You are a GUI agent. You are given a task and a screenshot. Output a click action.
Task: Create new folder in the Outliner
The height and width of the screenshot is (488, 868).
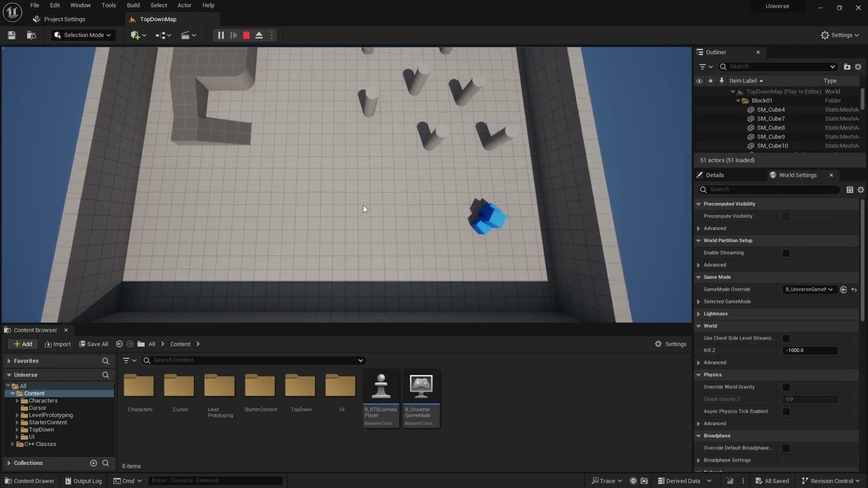[847, 66]
